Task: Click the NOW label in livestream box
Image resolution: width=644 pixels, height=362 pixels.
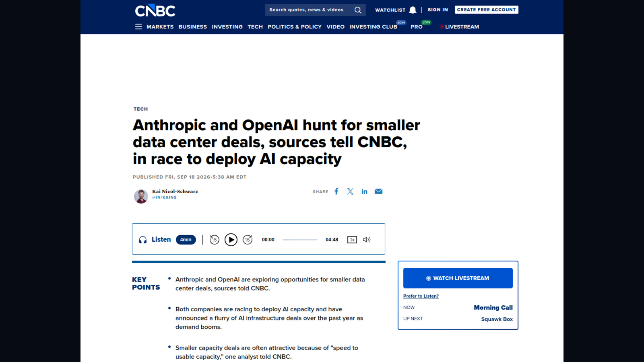Action: (409, 307)
